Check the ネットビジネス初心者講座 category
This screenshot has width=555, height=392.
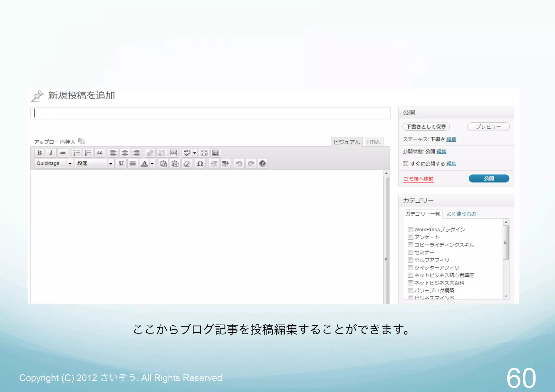point(411,275)
